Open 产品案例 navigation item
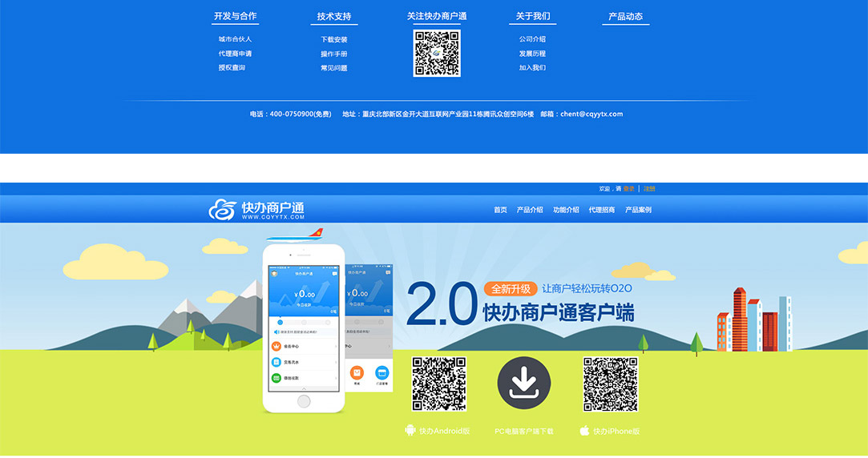The image size is (868, 458). point(638,210)
